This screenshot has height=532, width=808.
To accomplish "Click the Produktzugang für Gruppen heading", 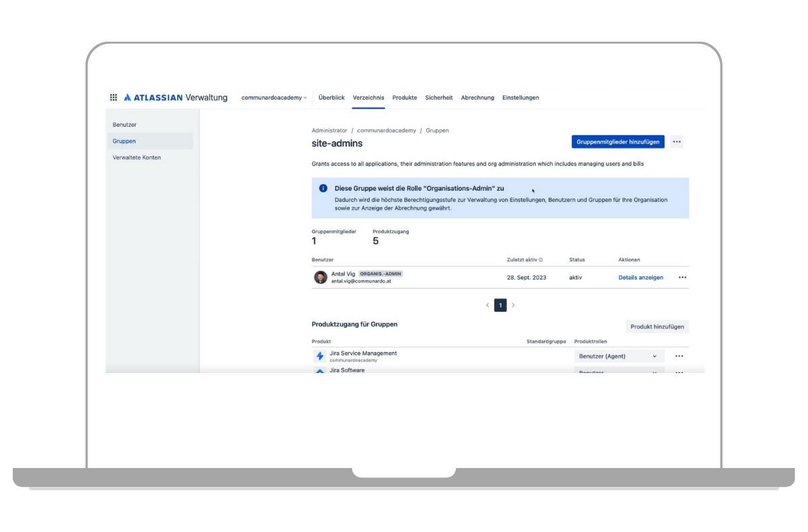I will [355, 324].
